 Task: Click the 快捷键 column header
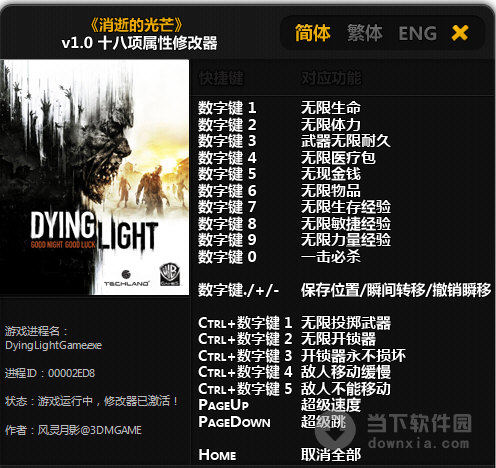click(x=221, y=79)
